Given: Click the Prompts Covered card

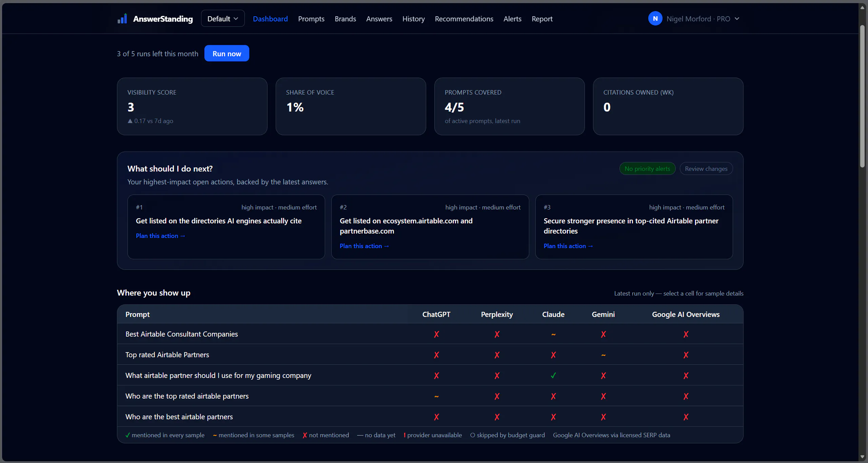Looking at the screenshot, I should (x=509, y=106).
